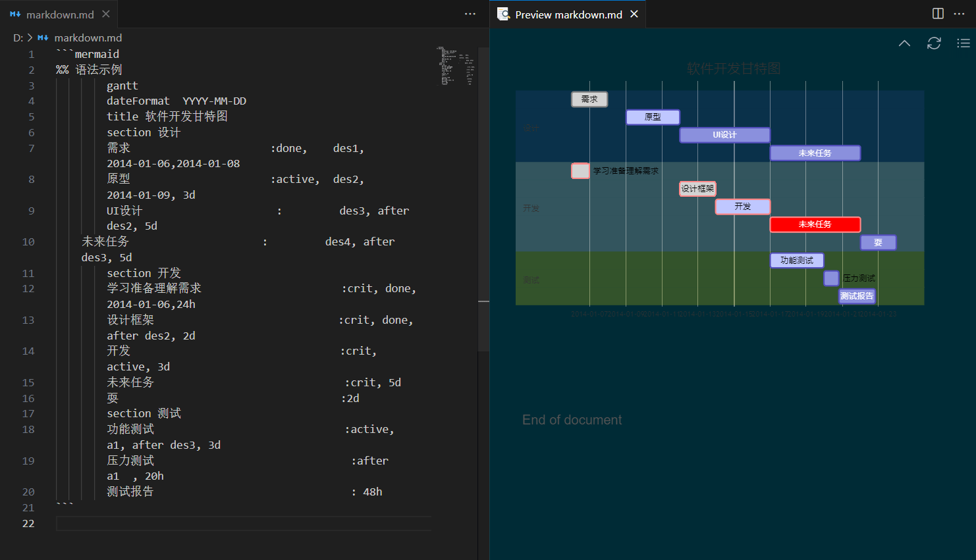Close the Preview markdown.md tab
Image resolution: width=976 pixels, height=560 pixels.
tap(634, 14)
